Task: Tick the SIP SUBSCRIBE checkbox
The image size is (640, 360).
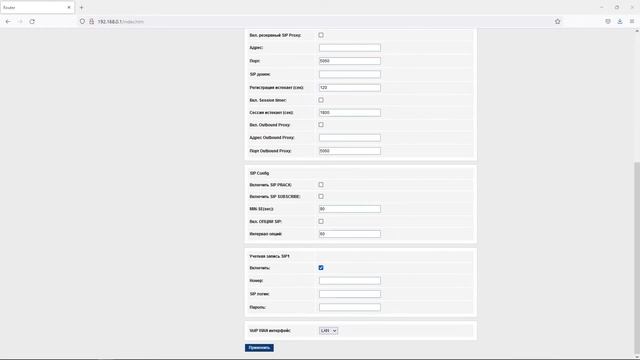Action: tap(321, 196)
